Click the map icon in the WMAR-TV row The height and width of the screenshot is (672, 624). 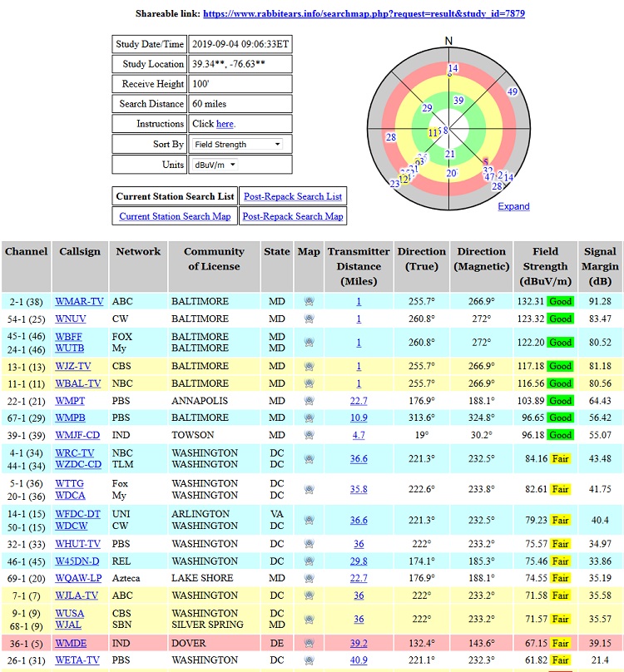coord(309,301)
